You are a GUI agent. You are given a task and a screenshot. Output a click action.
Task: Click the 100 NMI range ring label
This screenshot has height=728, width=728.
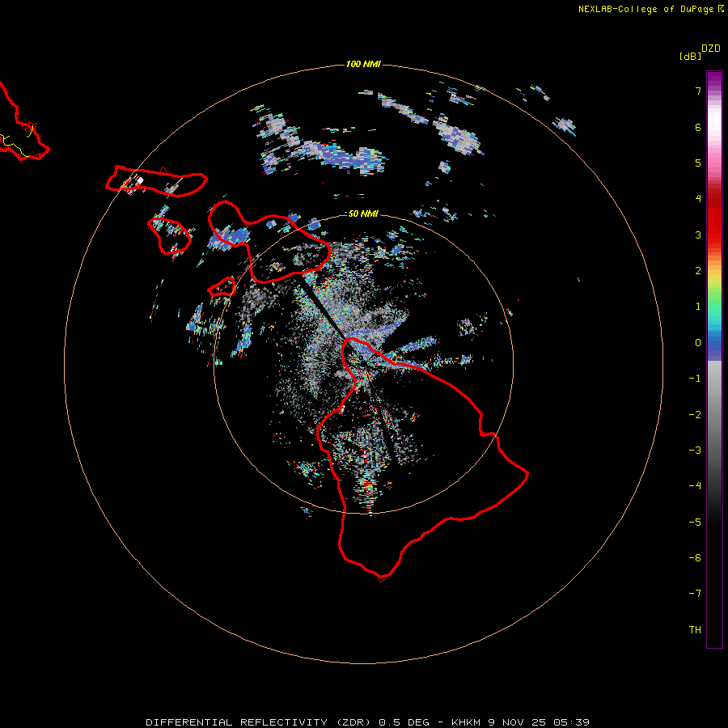click(363, 64)
